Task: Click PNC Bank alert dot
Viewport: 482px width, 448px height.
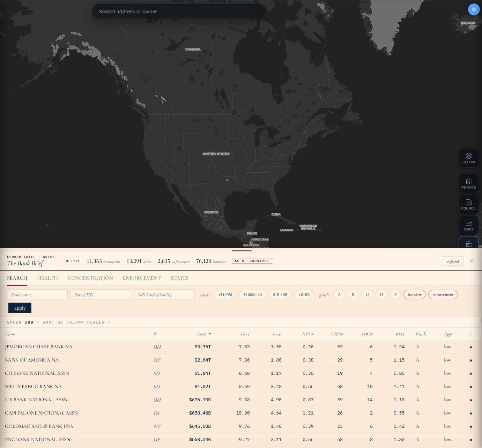Action: pyautogui.click(x=471, y=440)
